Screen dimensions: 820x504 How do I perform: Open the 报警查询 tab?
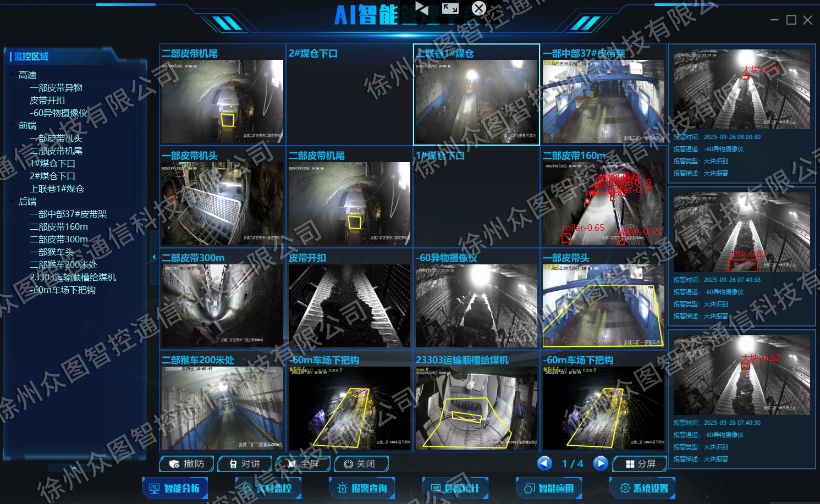362,488
